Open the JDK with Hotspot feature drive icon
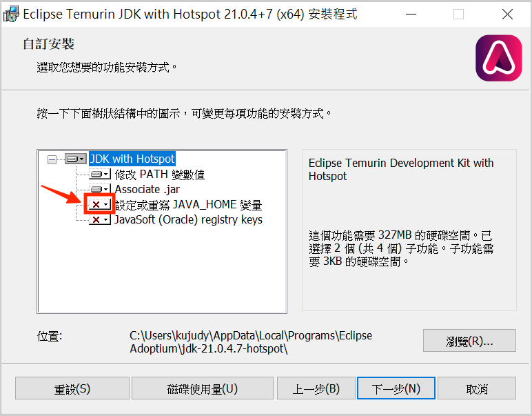The width and height of the screenshot is (532, 416). pyautogui.click(x=76, y=159)
